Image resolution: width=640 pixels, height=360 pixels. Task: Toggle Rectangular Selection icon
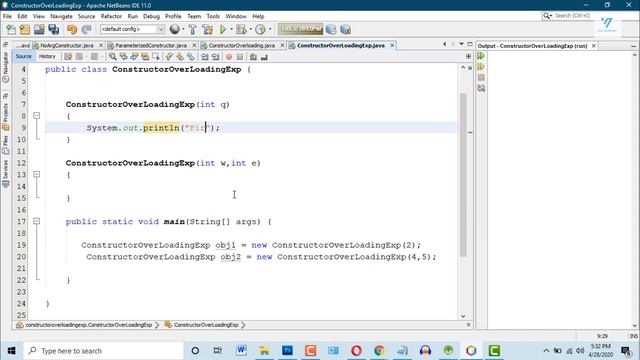pos(156,57)
